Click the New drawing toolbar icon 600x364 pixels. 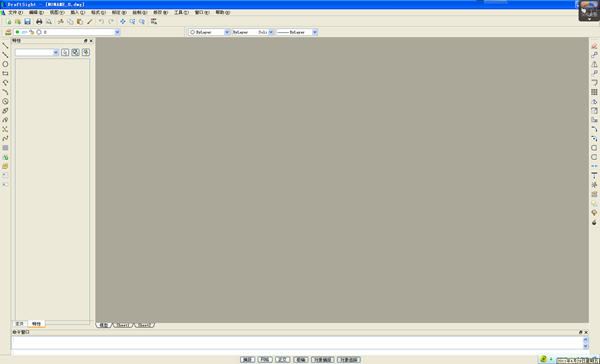pyautogui.click(x=9, y=22)
